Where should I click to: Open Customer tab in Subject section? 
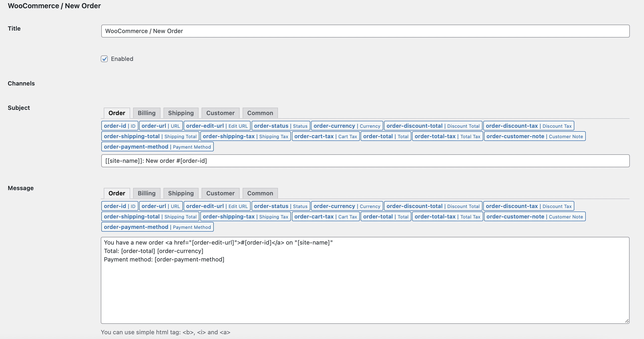pos(220,113)
